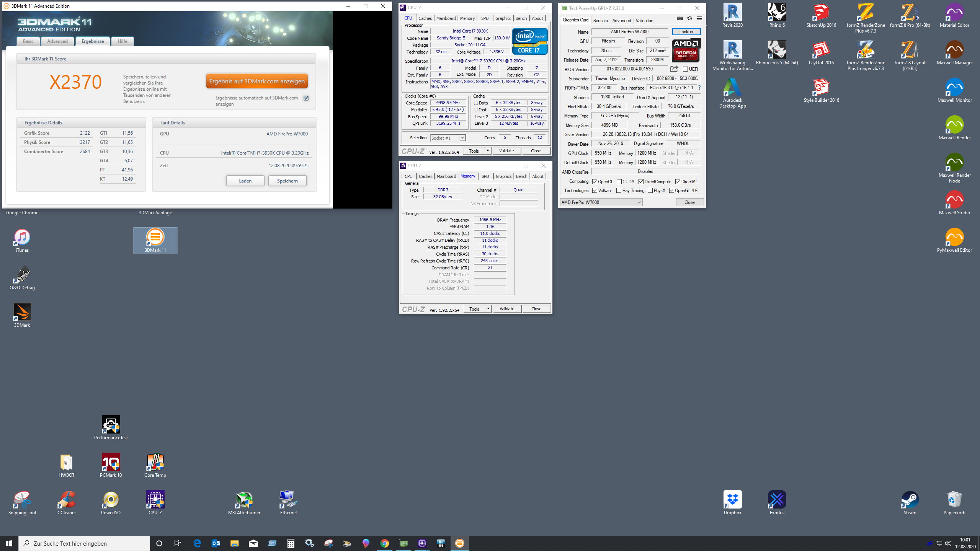Screen dimensions: 980x551
Task: Open AMD FirePro W7000 GPU selector dropdown
Action: pyautogui.click(x=601, y=202)
